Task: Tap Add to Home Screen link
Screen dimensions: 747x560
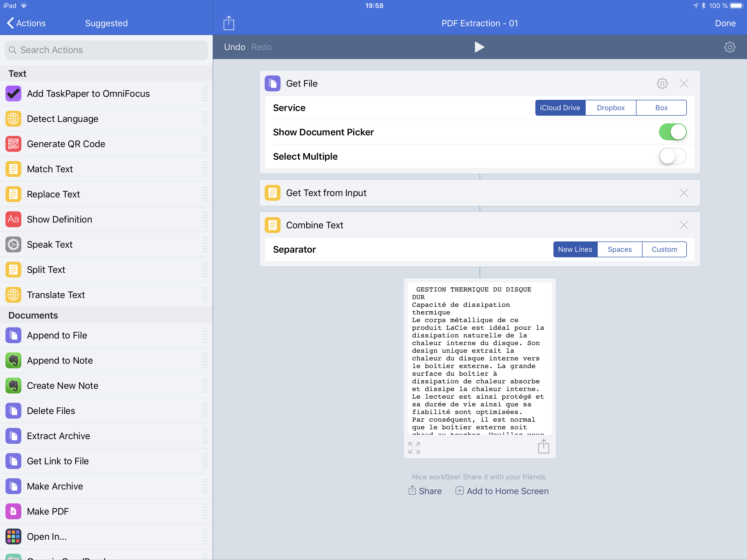Action: tap(502, 491)
